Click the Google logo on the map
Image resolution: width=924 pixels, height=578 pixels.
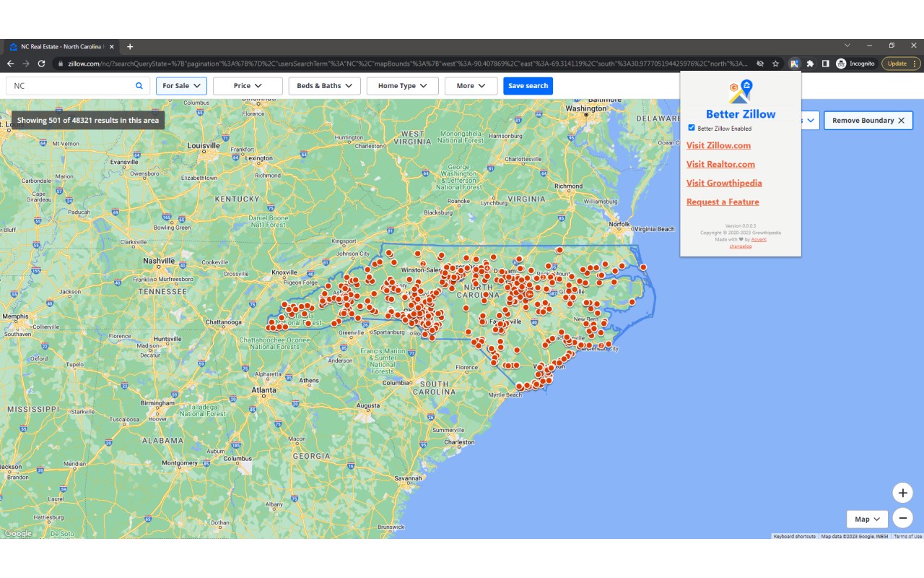(18, 533)
